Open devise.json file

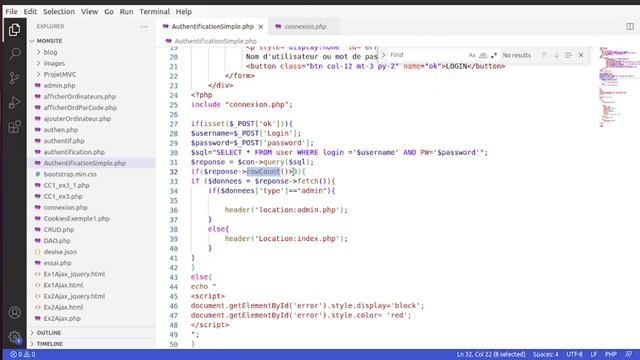point(60,252)
